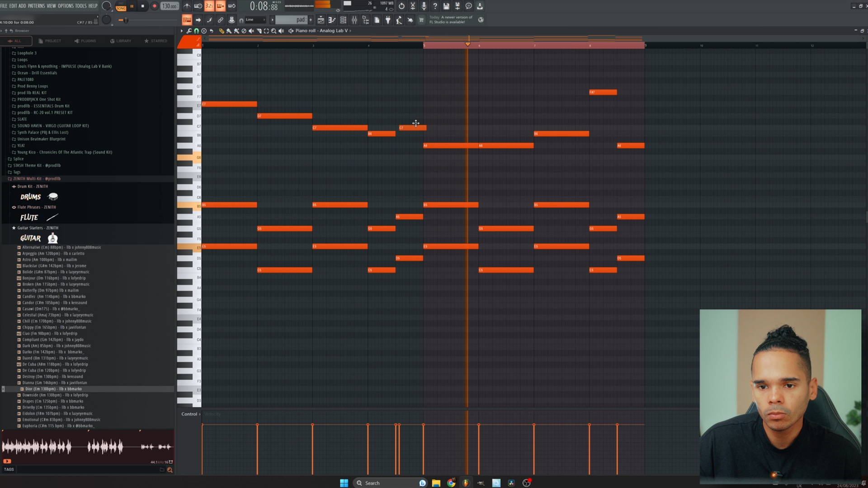Toggle the 3-2-1 countdown before recording
The width and height of the screenshot is (868, 488).
pos(209,6)
